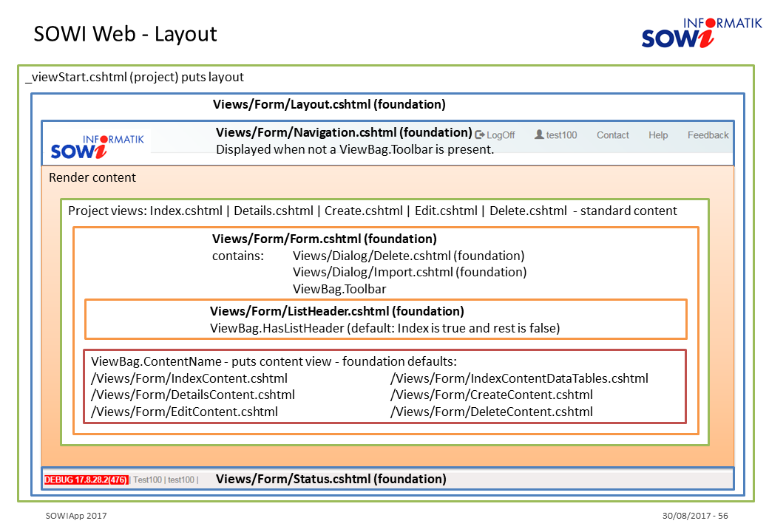The height and width of the screenshot is (532, 769).
Task: Click the _viewStart.cshtml (project) puts layout text
Action: tap(135, 78)
